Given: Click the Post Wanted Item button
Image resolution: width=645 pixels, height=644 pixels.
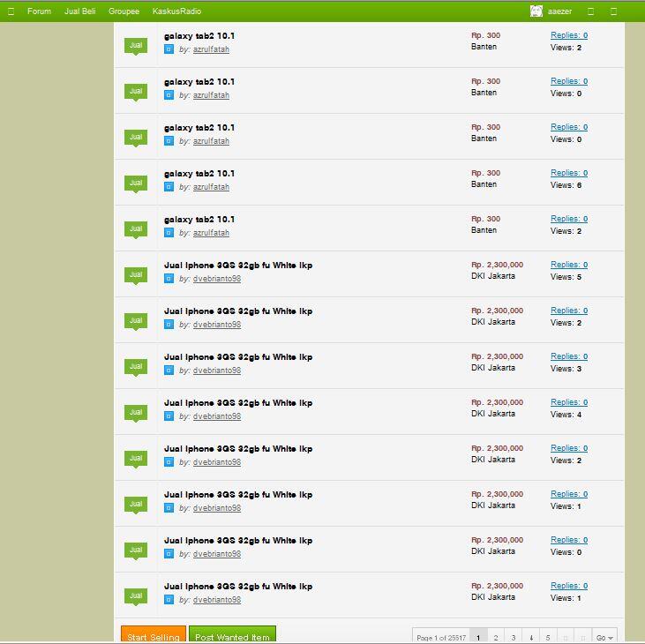Looking at the screenshot, I should pyautogui.click(x=232, y=635).
